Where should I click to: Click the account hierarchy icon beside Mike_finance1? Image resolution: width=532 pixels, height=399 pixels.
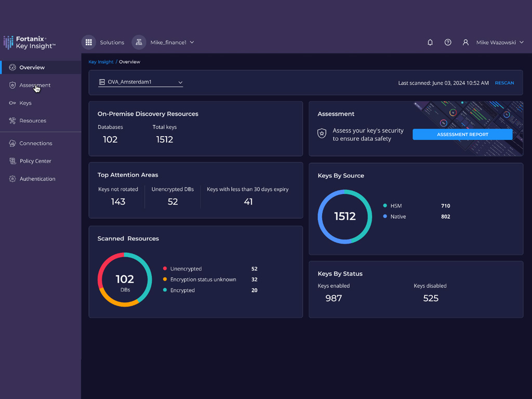coord(139,43)
